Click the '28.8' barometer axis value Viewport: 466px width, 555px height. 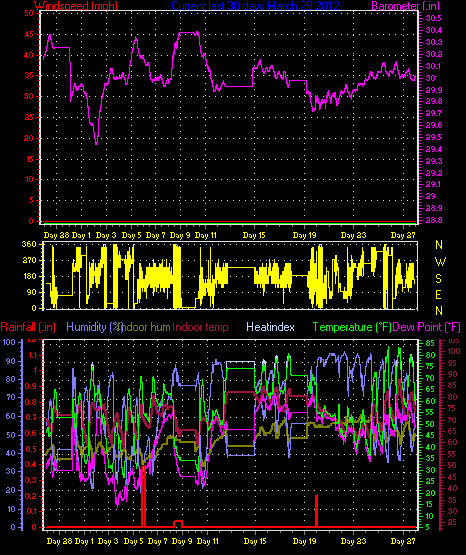coord(433,220)
